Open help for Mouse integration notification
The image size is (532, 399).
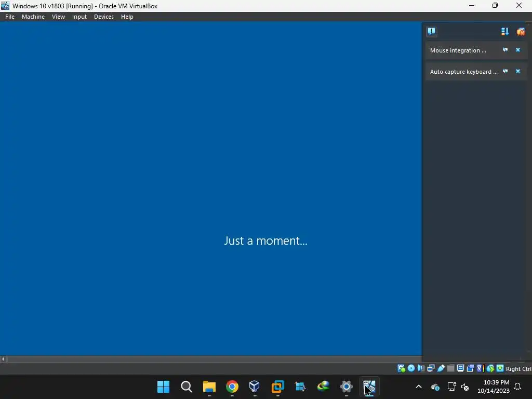click(x=505, y=50)
